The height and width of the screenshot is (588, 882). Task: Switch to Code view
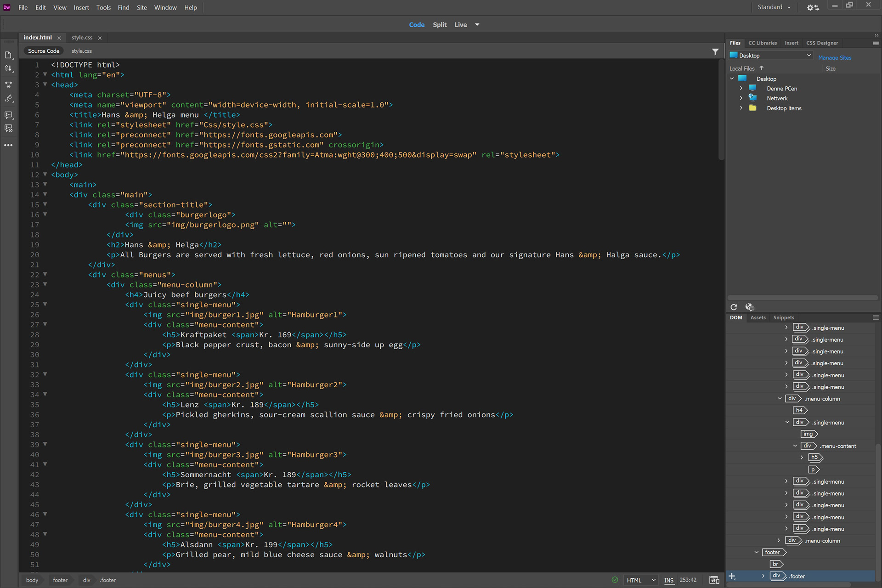417,25
